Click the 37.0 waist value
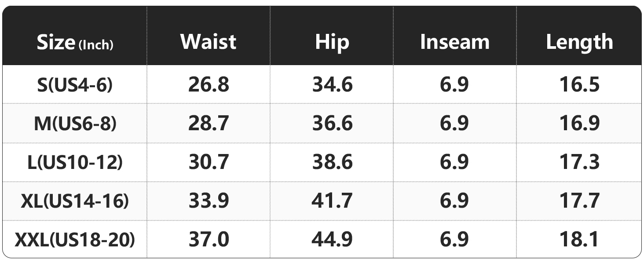The height and width of the screenshot is (264, 644). pos(209,240)
